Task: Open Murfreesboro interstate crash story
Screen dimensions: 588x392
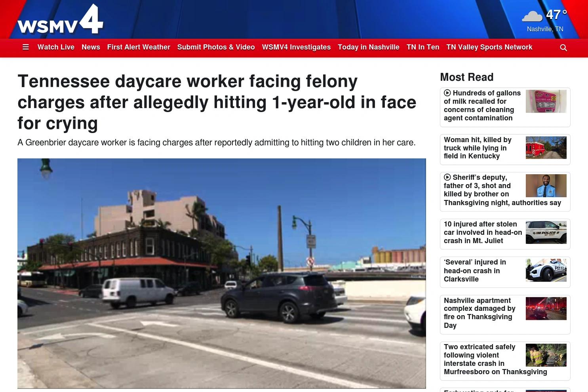Action: [495, 359]
